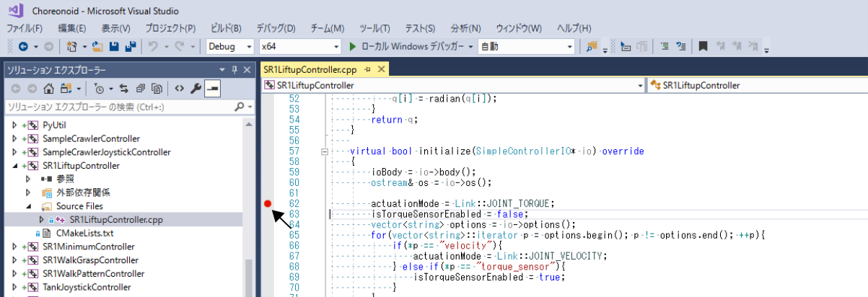Toggle the Solution Explorer auto-hide pin
Viewport: 868px width, 297px height.
[x=234, y=70]
